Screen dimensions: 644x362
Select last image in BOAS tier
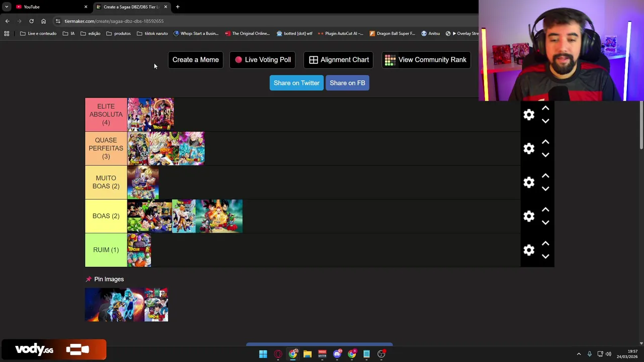219,216
